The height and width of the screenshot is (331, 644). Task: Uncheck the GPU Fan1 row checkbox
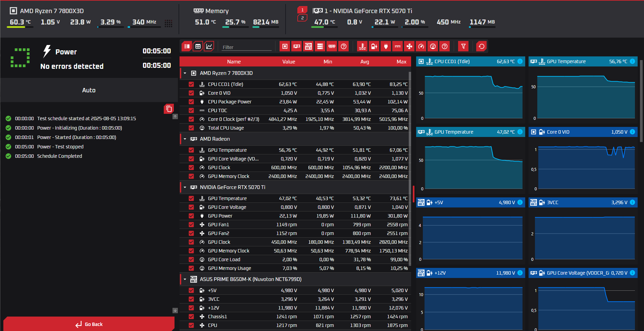coord(191,225)
